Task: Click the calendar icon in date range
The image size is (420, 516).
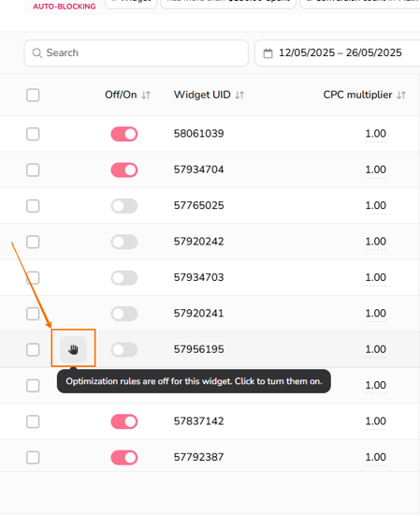Action: pyautogui.click(x=268, y=53)
